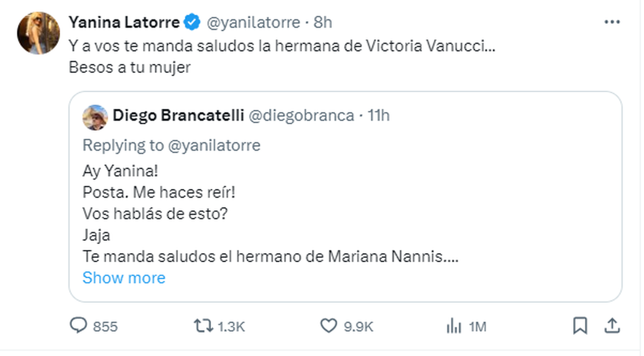Open the share icon for this tweet
644x356 pixels.
tap(613, 326)
